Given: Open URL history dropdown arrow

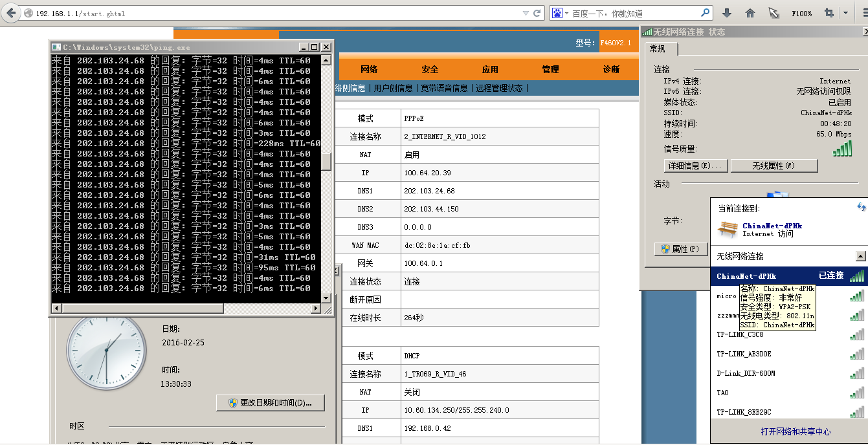Looking at the screenshot, I should pyautogui.click(x=524, y=13).
